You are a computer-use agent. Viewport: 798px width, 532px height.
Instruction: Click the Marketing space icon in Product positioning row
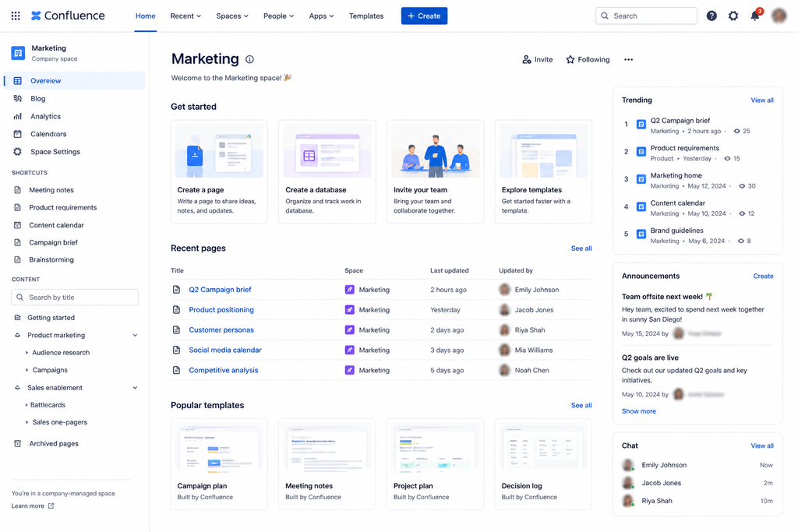[x=350, y=310]
